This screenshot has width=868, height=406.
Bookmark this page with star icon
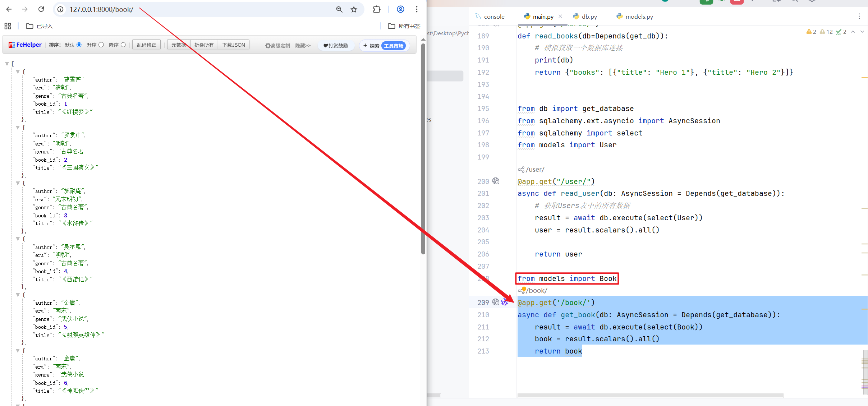(354, 9)
